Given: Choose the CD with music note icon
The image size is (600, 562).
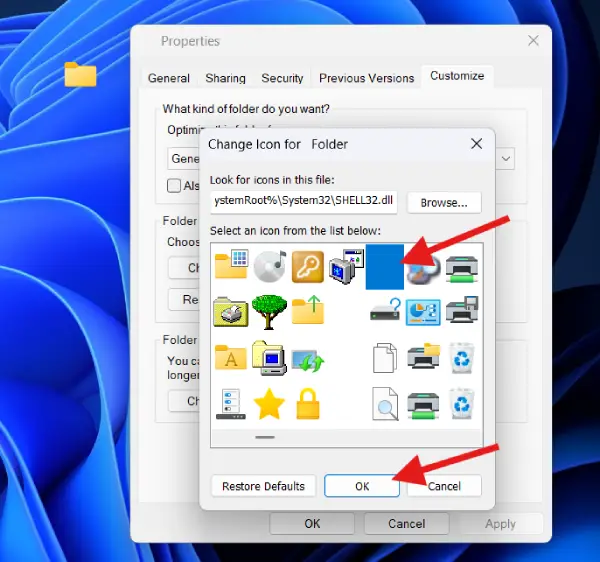Looking at the screenshot, I should point(270,266).
